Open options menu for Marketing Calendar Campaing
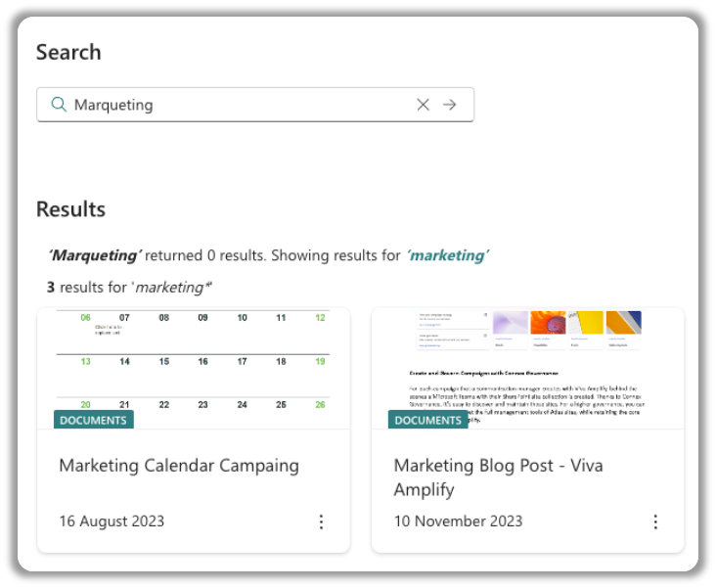Screen dimensions: 716x588 321,521
